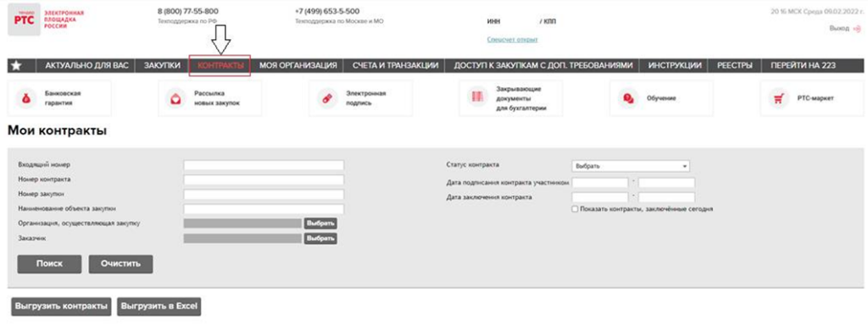868x327 pixels.
Task: Click Выбрать next to Заказчик field
Action: (x=320, y=238)
